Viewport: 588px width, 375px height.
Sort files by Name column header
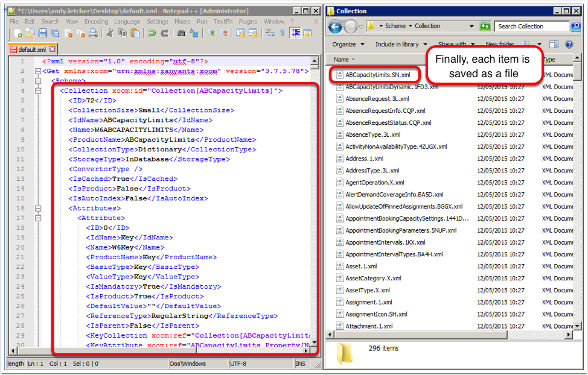(x=342, y=60)
